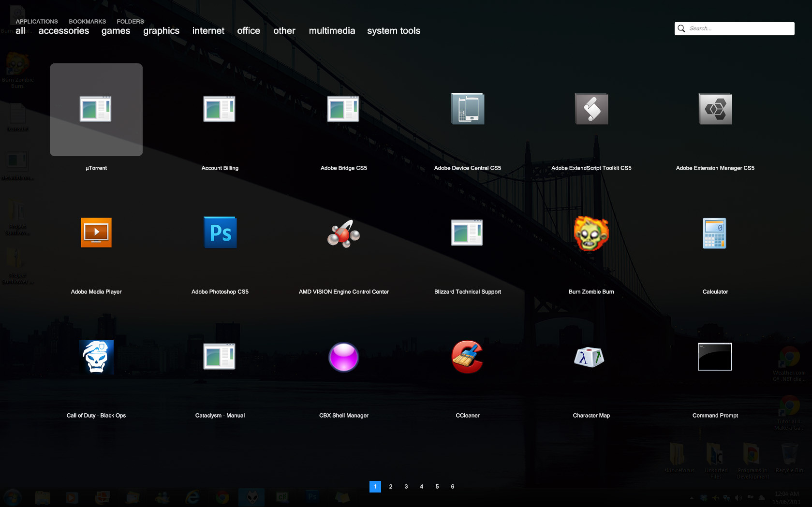Open the Character Map icon
Viewport: 812px width, 507px height.
coord(590,357)
